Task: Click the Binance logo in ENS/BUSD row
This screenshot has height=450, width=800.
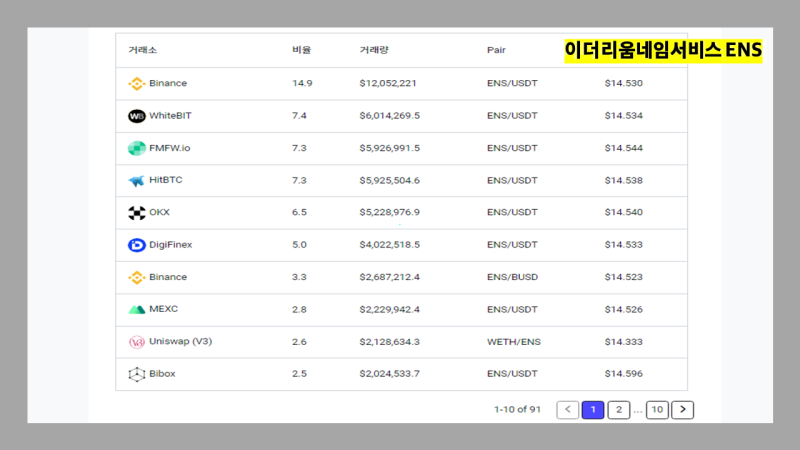Action: [137, 277]
